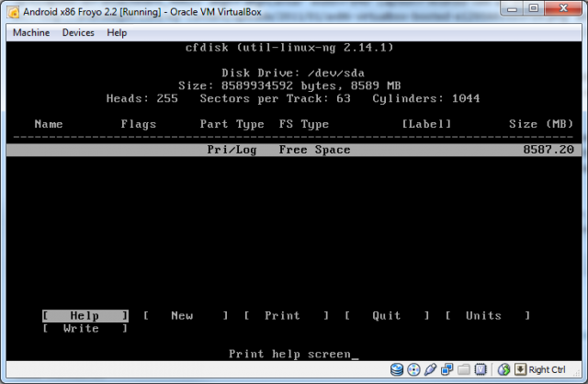Click the virtualization CPU chip icon
The width and height of the screenshot is (588, 384).
481,369
